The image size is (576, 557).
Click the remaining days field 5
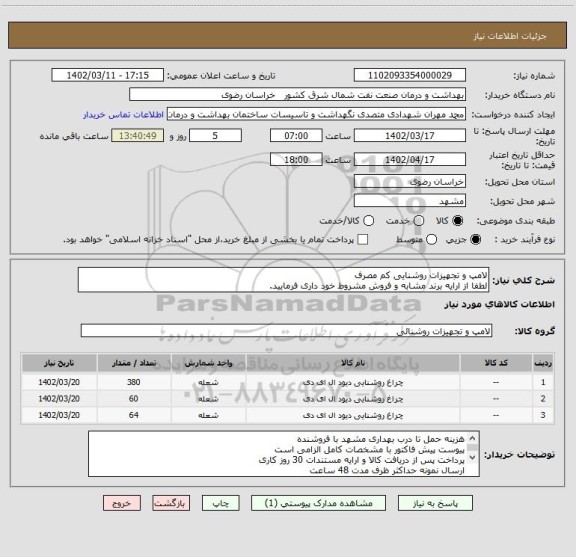(215, 136)
